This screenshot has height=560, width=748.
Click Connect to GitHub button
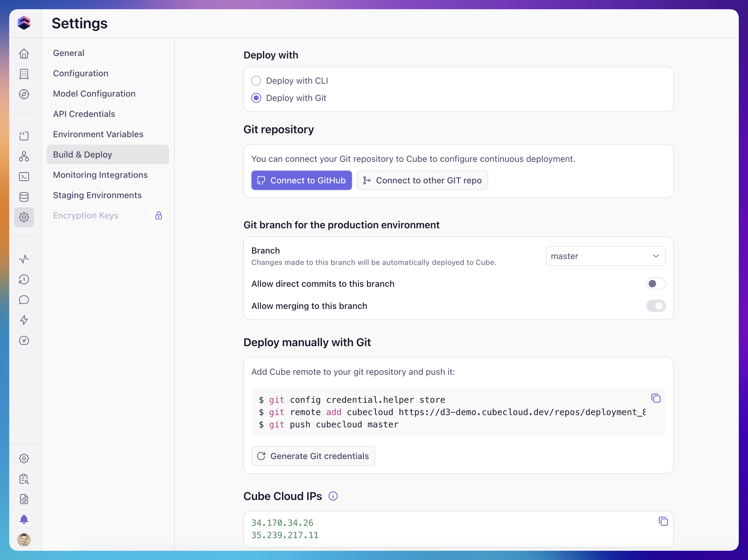click(301, 180)
